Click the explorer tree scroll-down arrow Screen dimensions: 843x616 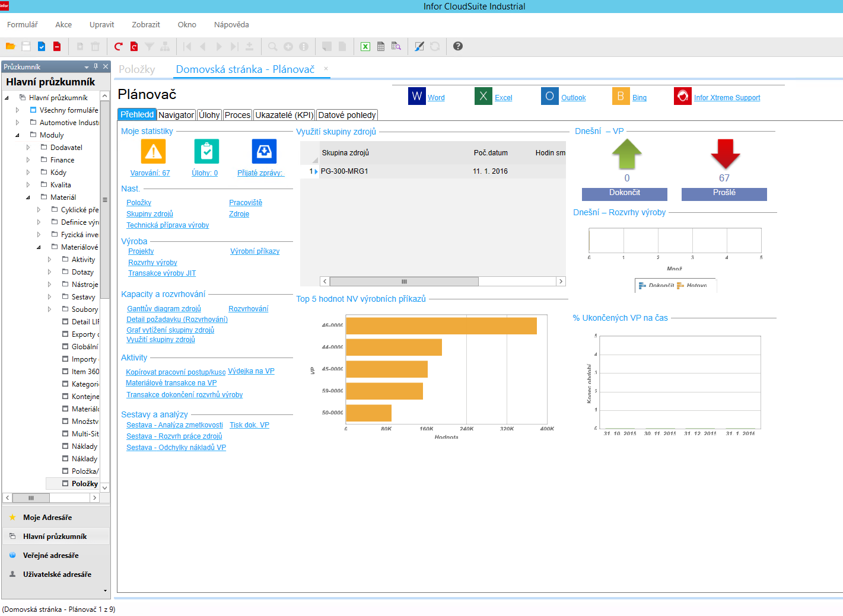pyautogui.click(x=105, y=487)
